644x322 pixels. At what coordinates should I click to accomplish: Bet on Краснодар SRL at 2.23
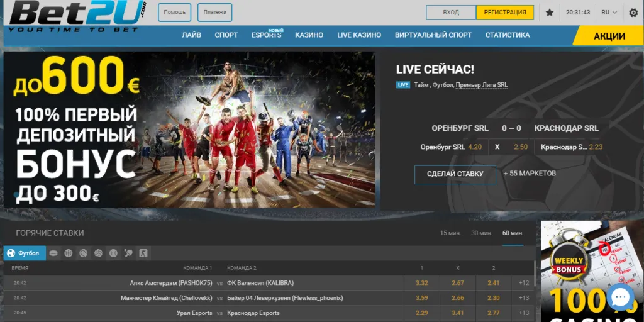point(571,147)
